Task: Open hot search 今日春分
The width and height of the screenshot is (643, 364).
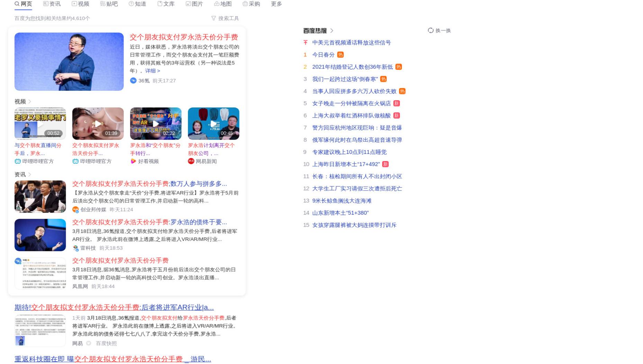Action: tap(323, 55)
